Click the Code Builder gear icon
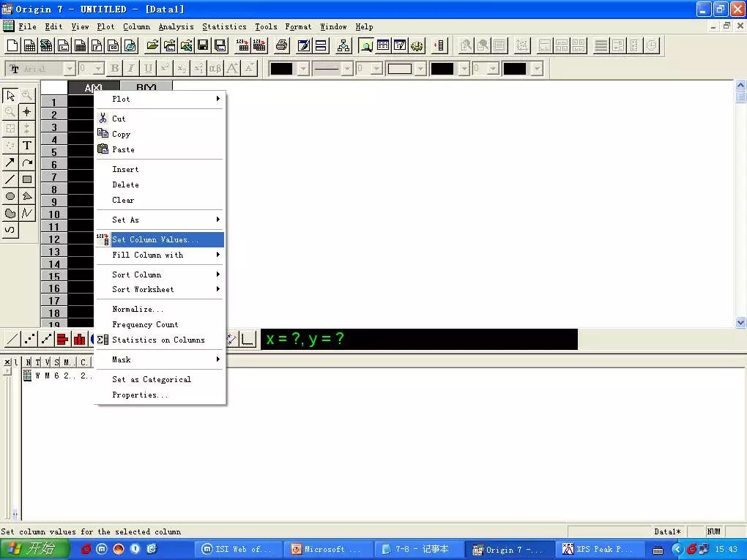 [x=417, y=45]
